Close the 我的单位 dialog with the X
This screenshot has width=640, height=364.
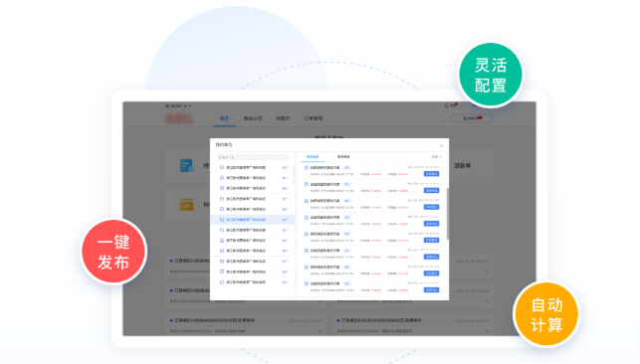pos(441,145)
